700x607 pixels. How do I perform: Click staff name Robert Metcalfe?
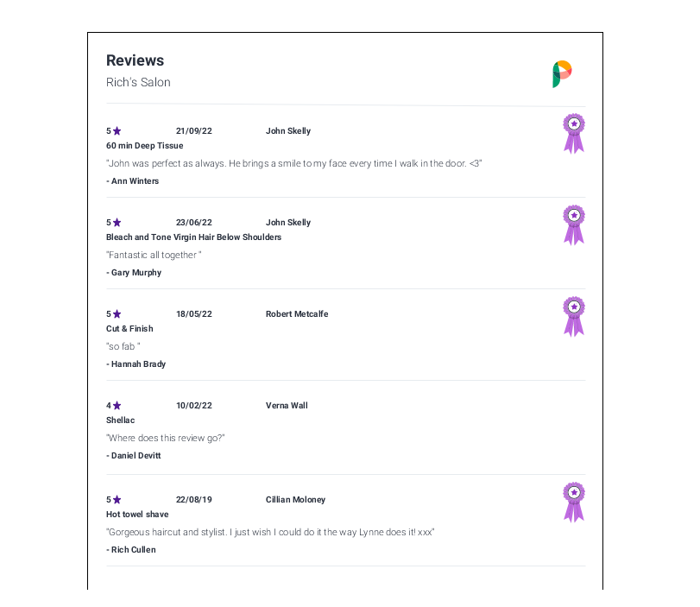[x=297, y=314]
